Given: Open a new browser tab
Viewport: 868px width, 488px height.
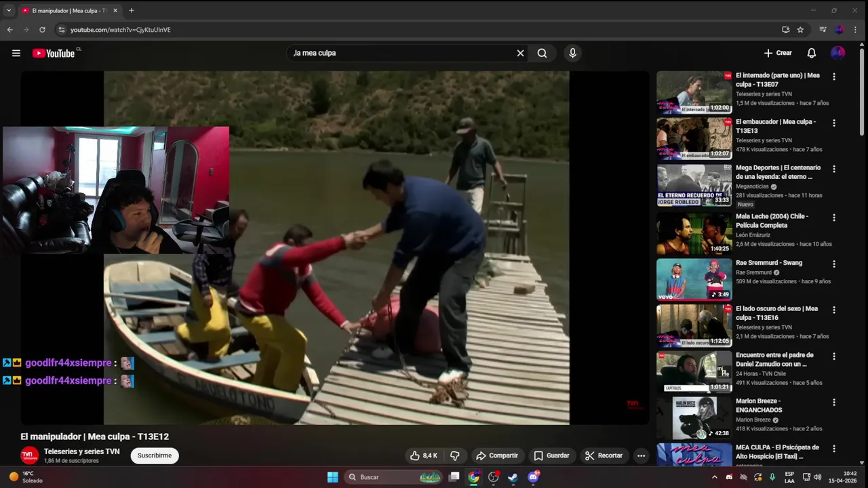Looking at the screenshot, I should tap(132, 11).
